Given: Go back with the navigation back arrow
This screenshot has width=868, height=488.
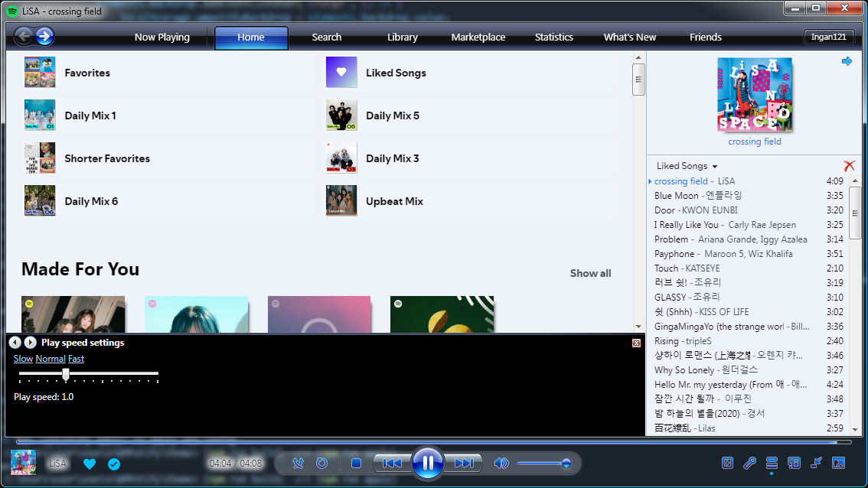Looking at the screenshot, I should [x=23, y=37].
